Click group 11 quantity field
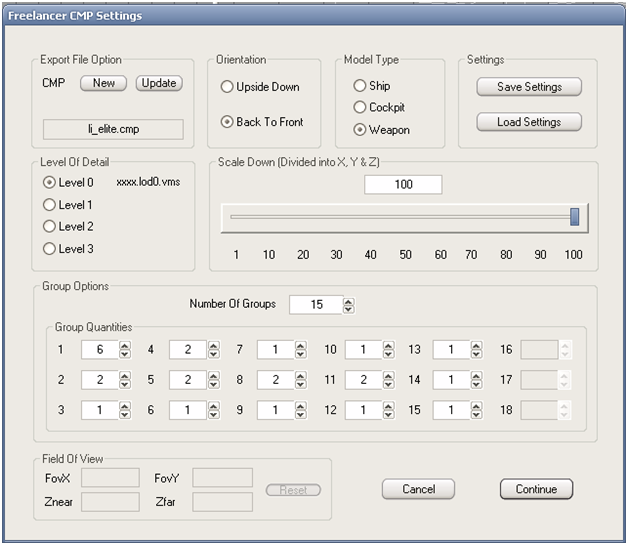 pos(363,380)
